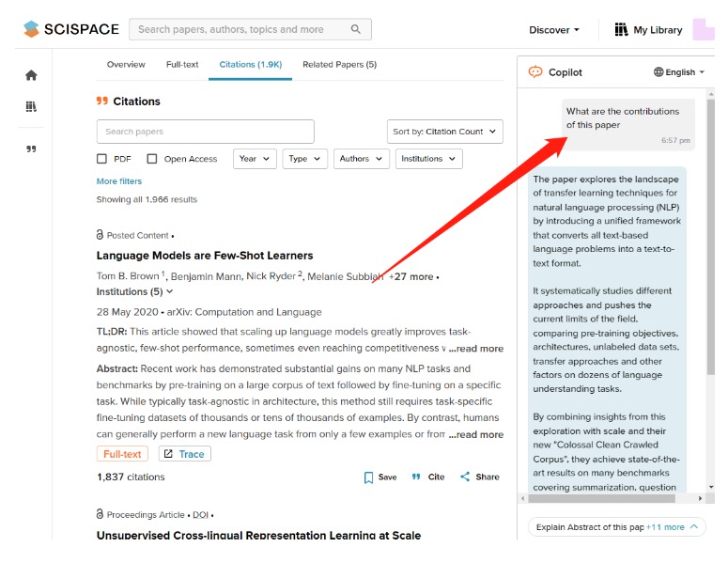Select the Citations (1.9K) tab
The height and width of the screenshot is (563, 728).
point(250,65)
